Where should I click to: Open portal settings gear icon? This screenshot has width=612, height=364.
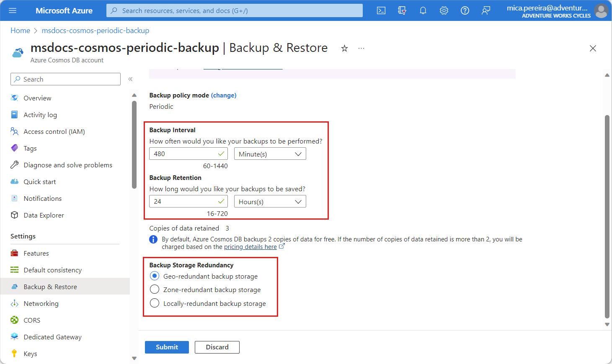(444, 10)
